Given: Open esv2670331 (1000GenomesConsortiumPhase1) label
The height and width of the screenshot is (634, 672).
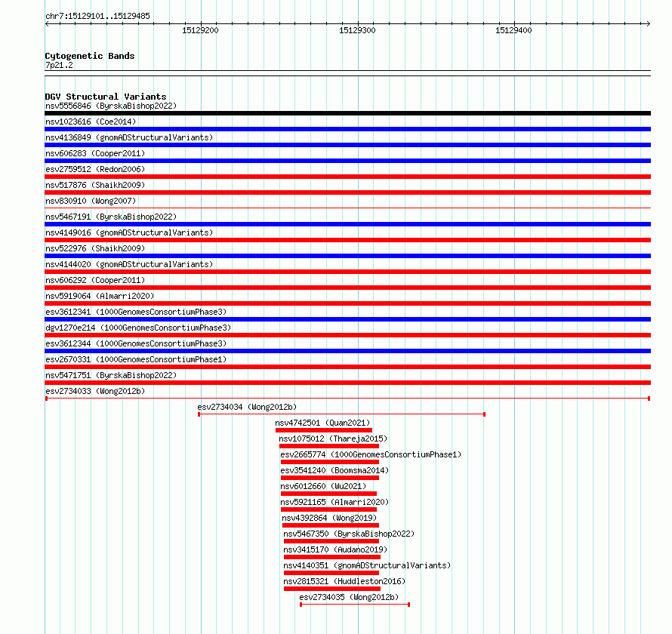Looking at the screenshot, I should 136,359.
